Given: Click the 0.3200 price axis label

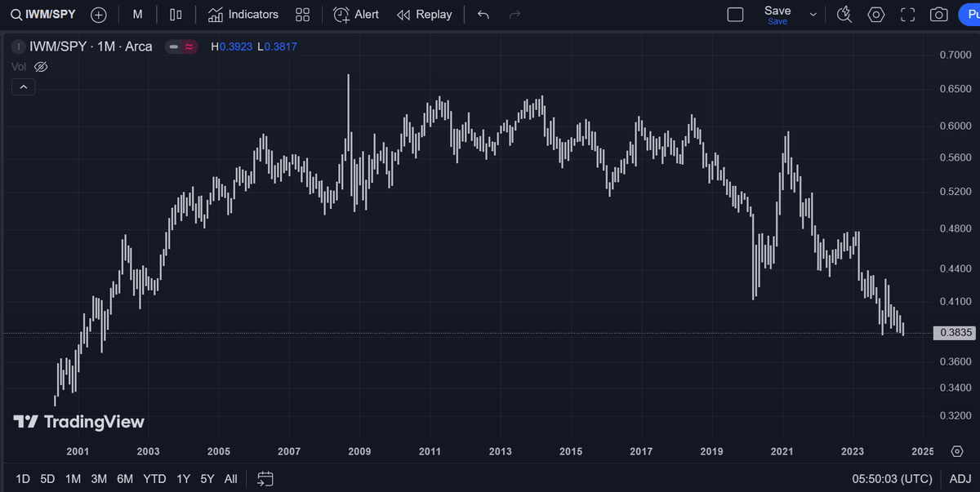Looking at the screenshot, I should 955,416.
